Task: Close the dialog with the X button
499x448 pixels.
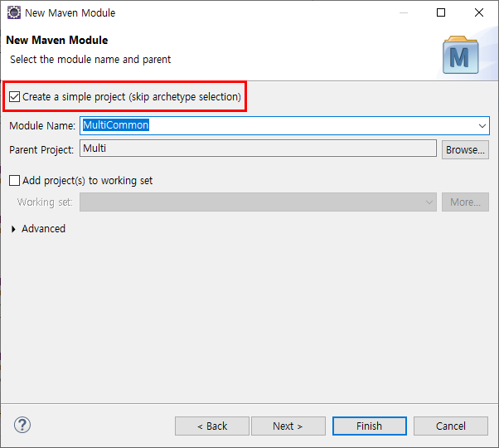Action: pos(479,12)
